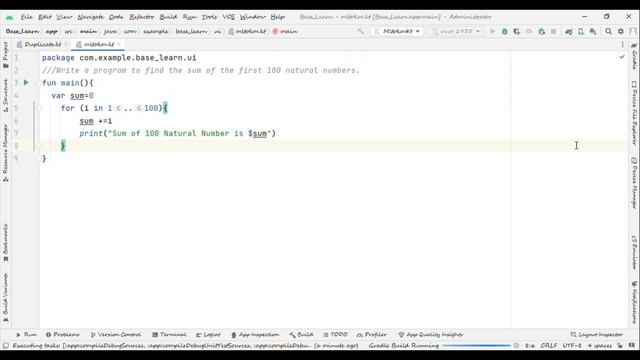Click the base_learn breadcrumb in navigation bar
640x360 pixels.
pyautogui.click(x=191, y=31)
